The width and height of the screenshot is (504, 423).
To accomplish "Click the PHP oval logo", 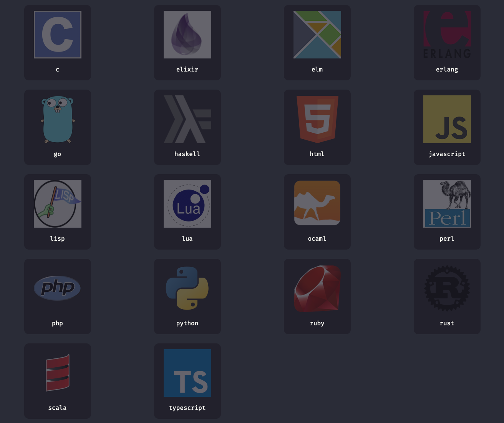I will 57,288.
